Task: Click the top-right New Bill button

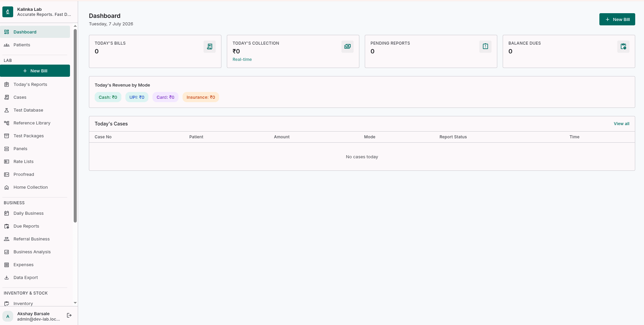Action: click(x=617, y=19)
